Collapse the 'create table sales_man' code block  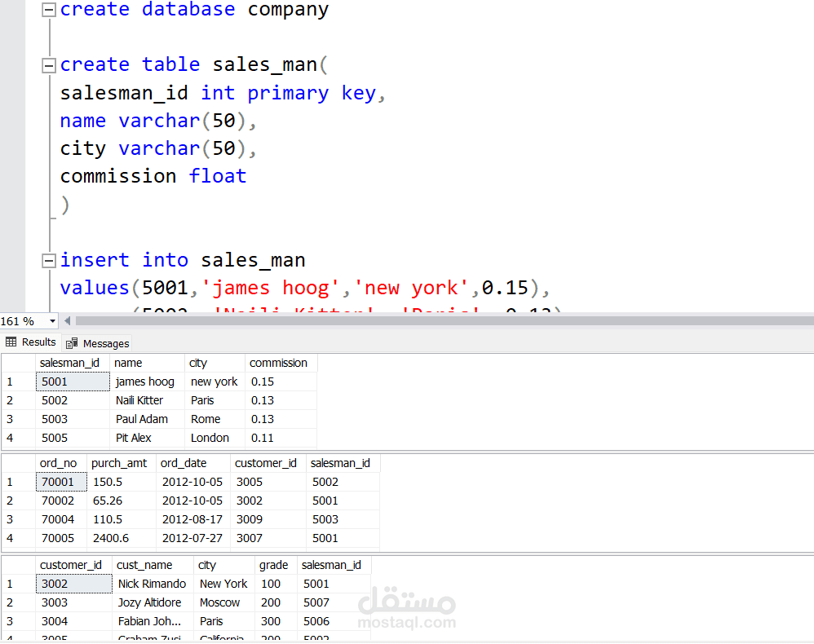[49, 65]
